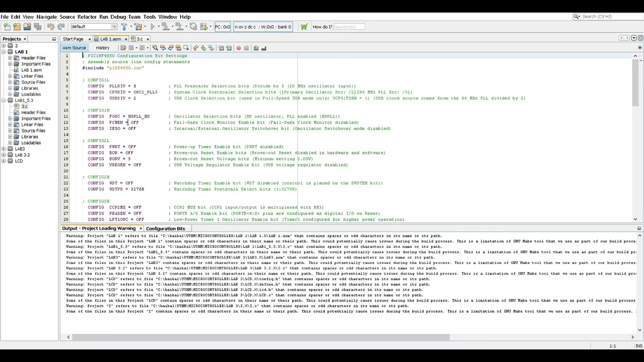Screen dimensions: 644x362
Task: Click the Redo arrow in main toolbar
Action: point(61,27)
